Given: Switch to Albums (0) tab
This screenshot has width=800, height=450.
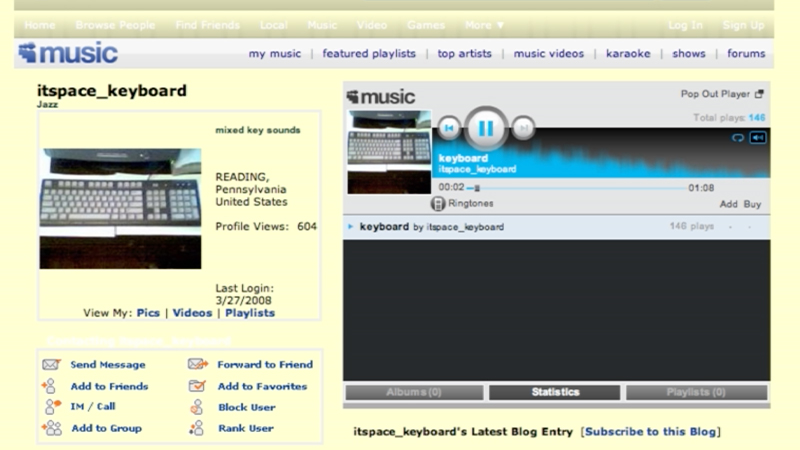Looking at the screenshot, I should pos(414,392).
